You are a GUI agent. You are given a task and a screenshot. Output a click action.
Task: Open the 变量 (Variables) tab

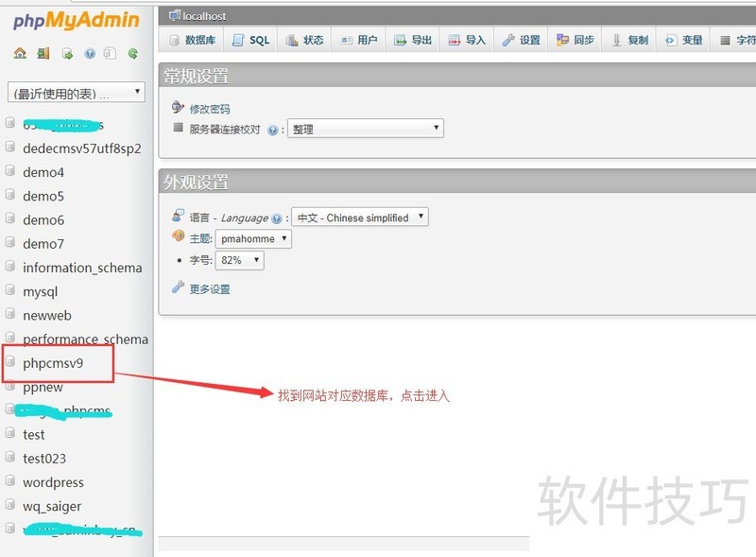pos(683,40)
